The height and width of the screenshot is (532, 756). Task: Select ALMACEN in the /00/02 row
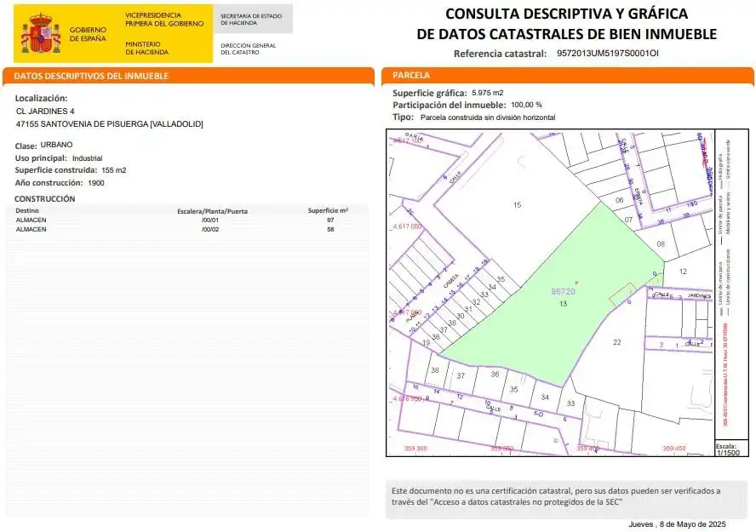click(x=31, y=229)
